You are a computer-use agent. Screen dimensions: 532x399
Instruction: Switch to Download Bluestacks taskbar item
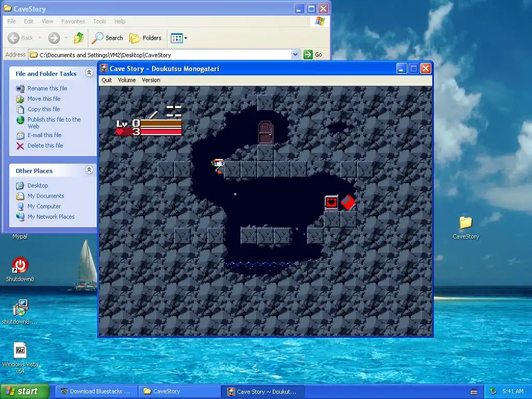pos(96,391)
